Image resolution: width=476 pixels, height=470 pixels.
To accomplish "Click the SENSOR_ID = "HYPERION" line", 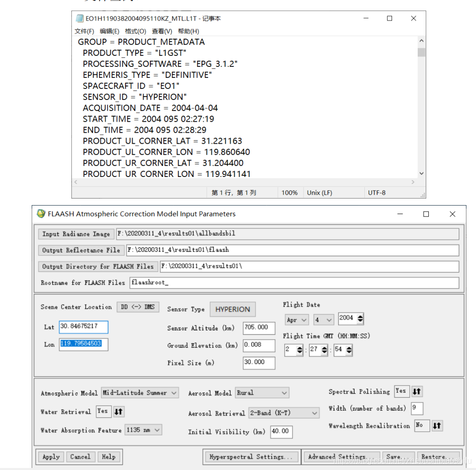I will click(135, 97).
